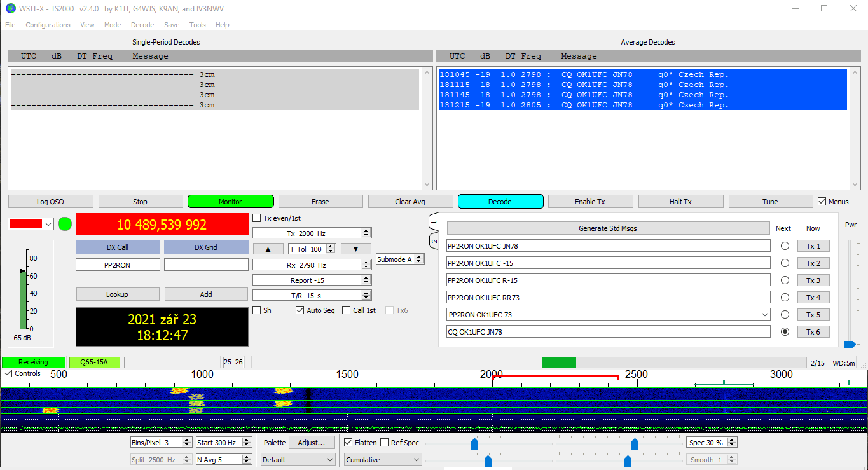The width and height of the screenshot is (868, 470).
Task: Expand the Tx 5 message dropdown
Action: pos(764,315)
